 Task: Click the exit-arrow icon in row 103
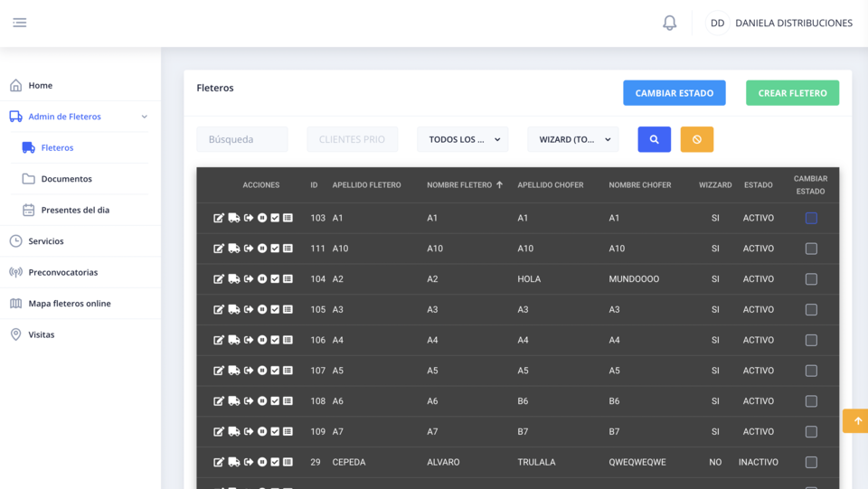point(249,218)
